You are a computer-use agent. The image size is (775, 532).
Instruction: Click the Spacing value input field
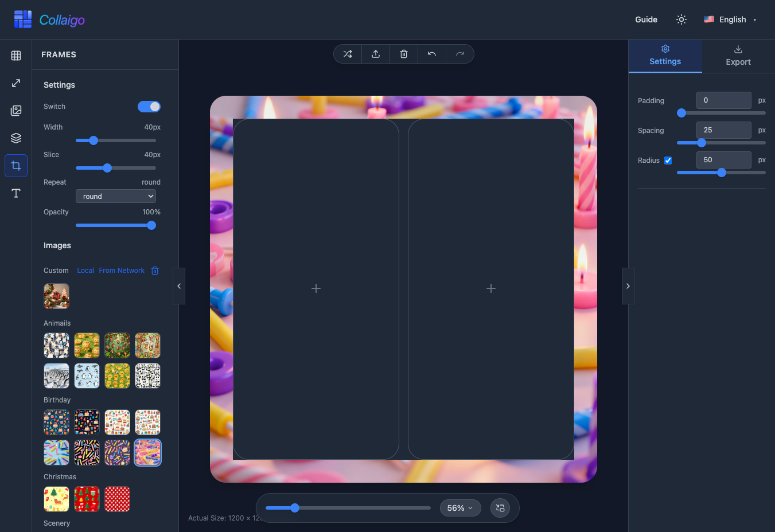click(x=724, y=130)
